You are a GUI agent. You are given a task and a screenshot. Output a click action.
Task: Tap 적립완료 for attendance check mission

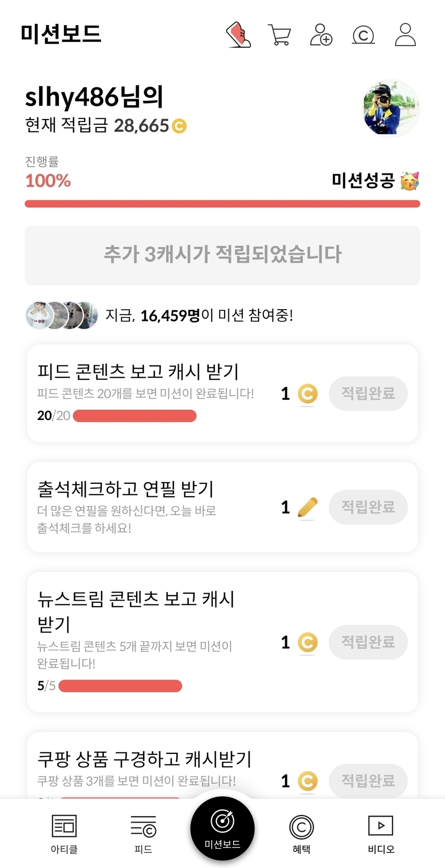point(368,507)
